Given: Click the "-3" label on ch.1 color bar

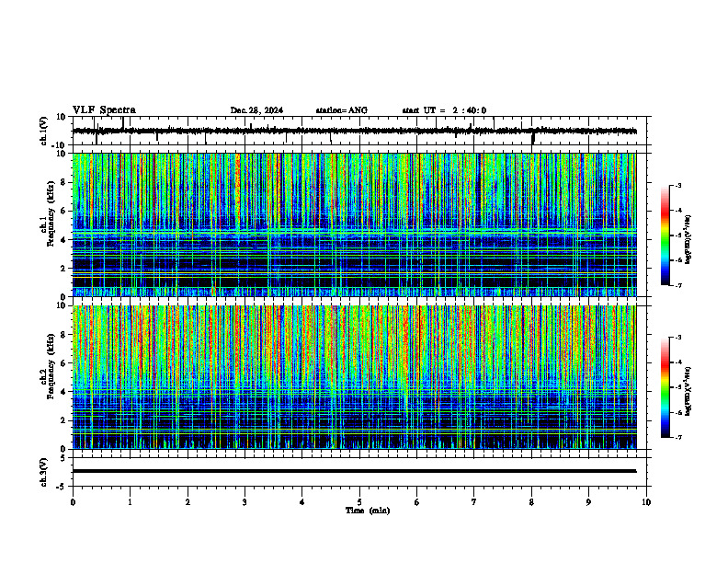Looking at the screenshot, I should coord(678,186).
